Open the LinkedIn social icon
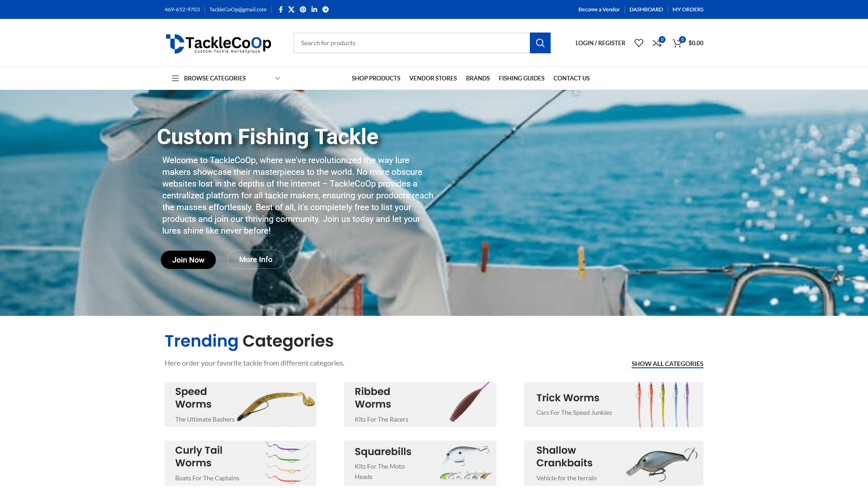 click(314, 9)
